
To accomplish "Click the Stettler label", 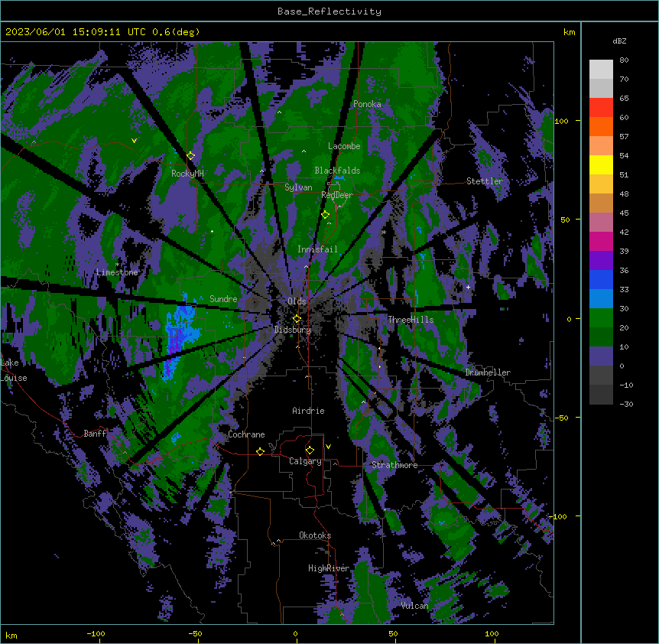I will point(485,181).
